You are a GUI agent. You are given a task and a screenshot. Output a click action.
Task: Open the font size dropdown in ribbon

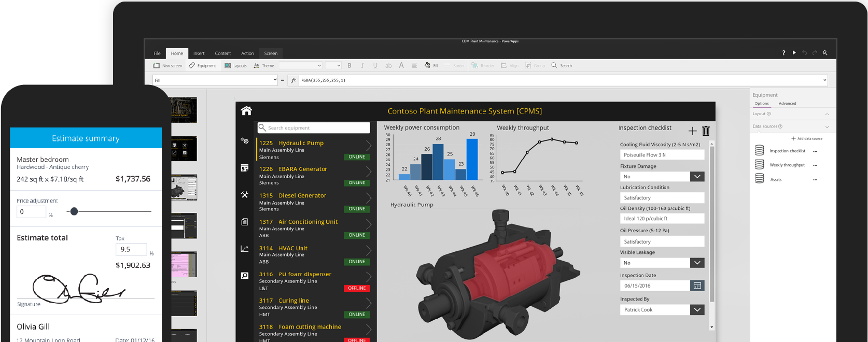coord(333,66)
